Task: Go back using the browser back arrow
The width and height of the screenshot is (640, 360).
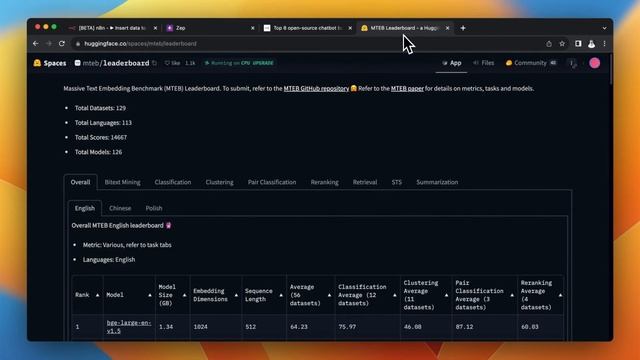Action: (36, 44)
